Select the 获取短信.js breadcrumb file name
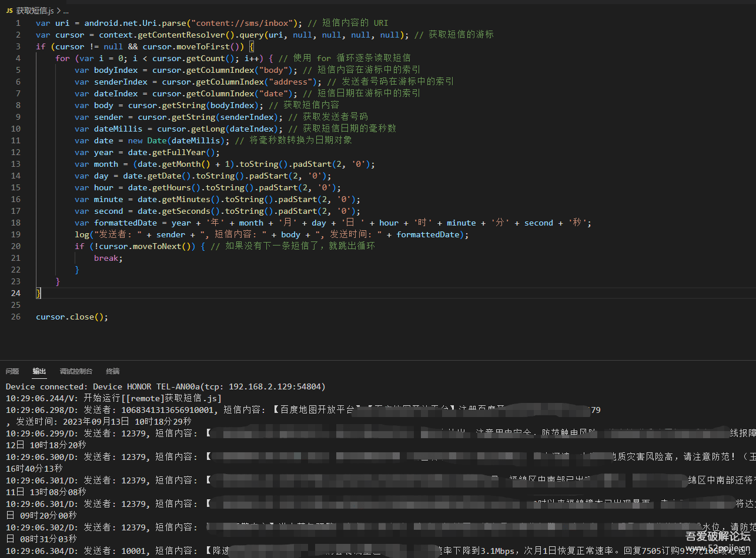 click(x=35, y=11)
